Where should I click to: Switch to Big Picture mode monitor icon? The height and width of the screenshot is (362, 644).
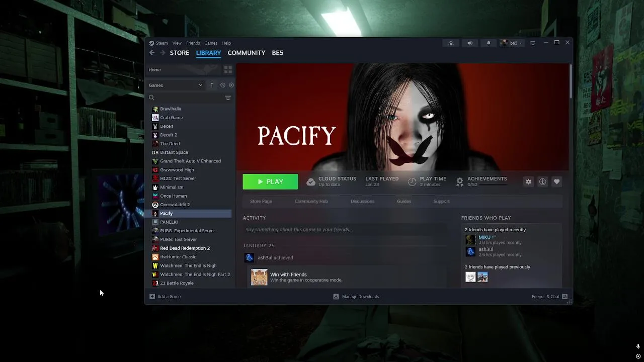point(533,43)
